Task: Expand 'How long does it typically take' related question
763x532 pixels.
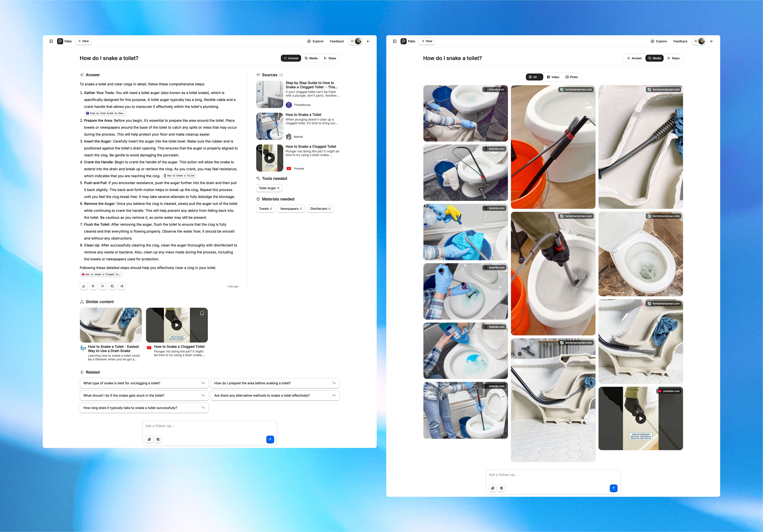Action: tap(144, 408)
